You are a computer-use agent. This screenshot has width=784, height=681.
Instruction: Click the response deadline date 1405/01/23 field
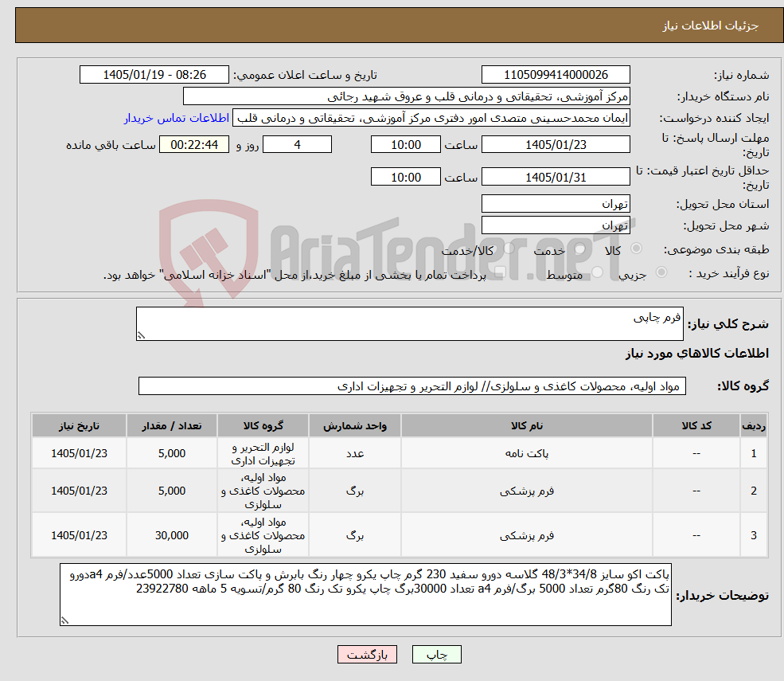[x=556, y=145]
